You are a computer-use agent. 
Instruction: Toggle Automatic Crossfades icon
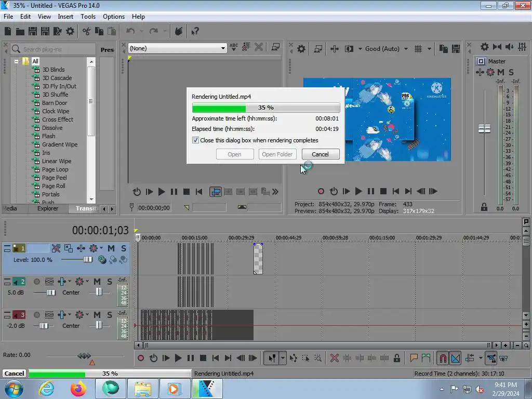click(x=456, y=358)
